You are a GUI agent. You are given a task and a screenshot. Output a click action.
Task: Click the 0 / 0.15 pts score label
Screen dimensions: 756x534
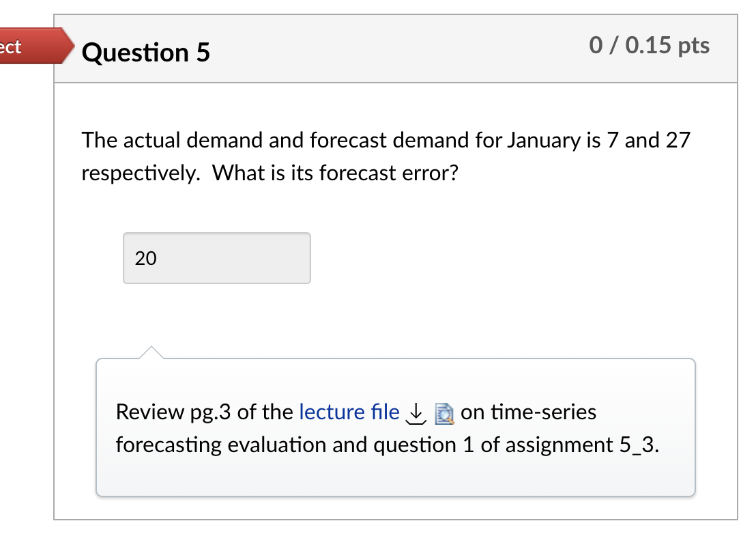pyautogui.click(x=648, y=46)
